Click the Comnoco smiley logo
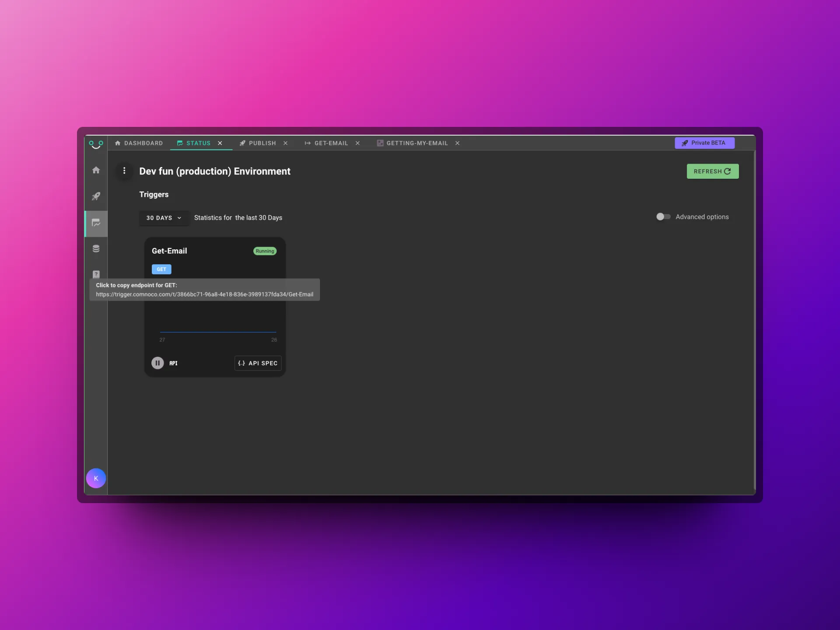Screen dimensions: 840x630 coord(96,144)
